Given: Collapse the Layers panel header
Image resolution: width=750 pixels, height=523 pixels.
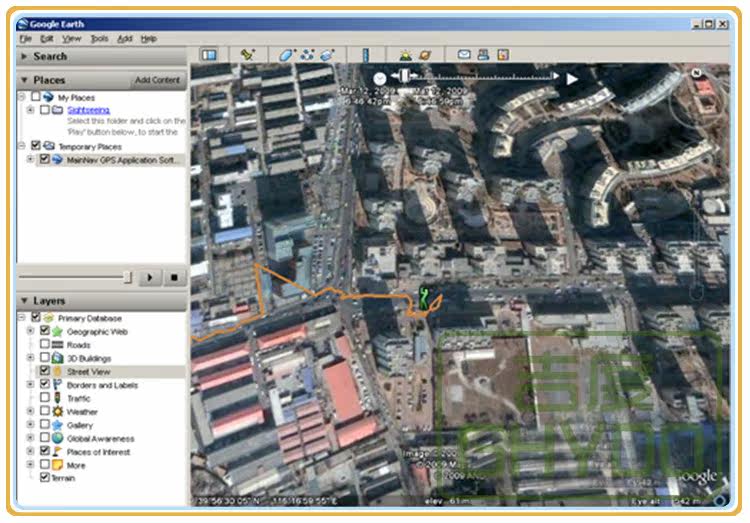Looking at the screenshot, I should pyautogui.click(x=101, y=301).
